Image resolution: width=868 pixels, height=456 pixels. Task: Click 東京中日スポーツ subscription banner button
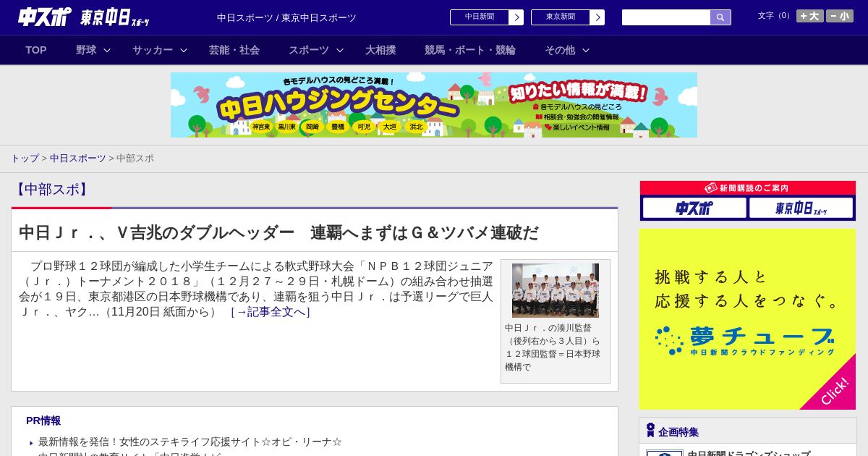pyautogui.click(x=801, y=208)
